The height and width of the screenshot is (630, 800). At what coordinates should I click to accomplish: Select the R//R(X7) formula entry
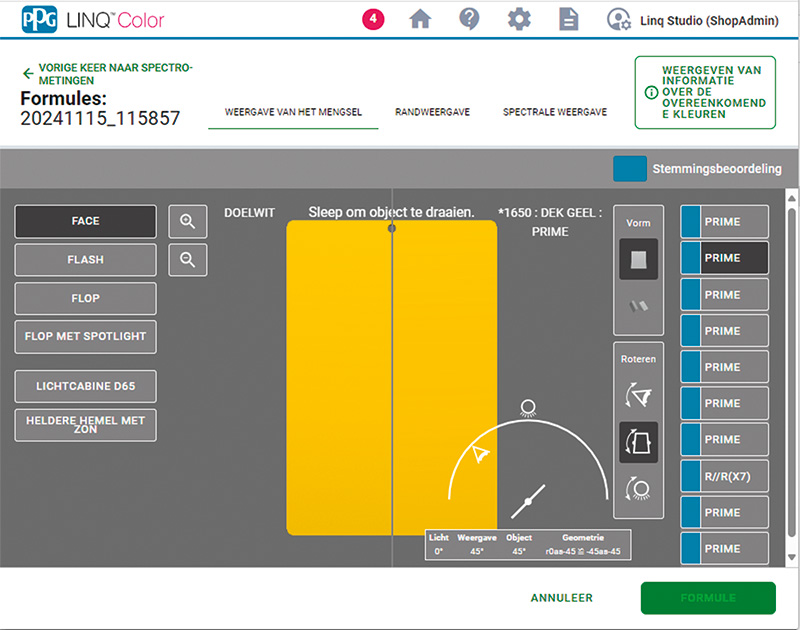coord(724,476)
